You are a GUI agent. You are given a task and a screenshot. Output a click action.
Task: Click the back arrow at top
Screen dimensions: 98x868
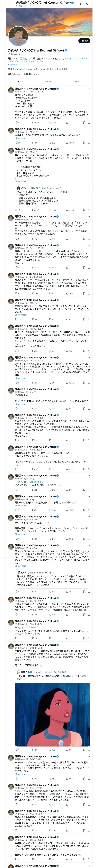pyautogui.click(x=9, y=4)
